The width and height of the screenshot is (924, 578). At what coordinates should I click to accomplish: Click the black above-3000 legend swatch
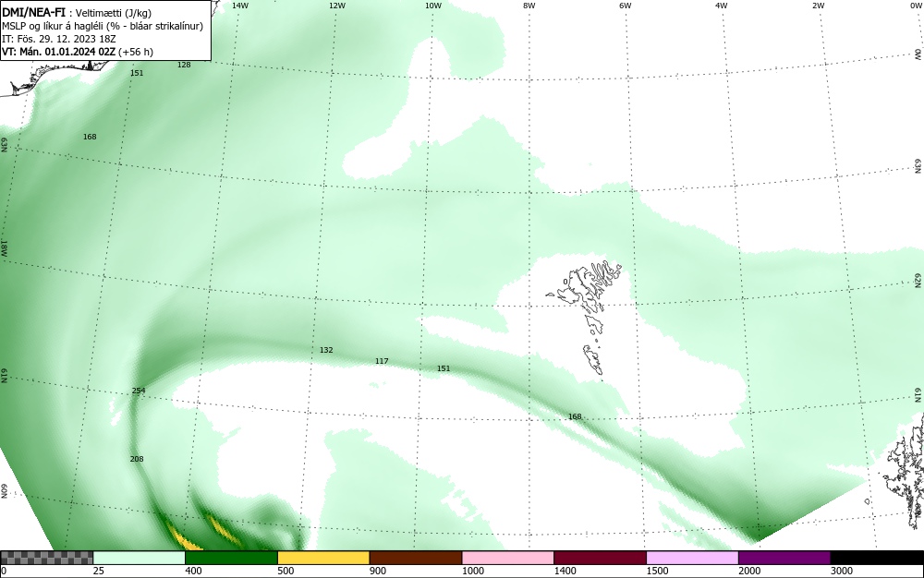(877, 558)
